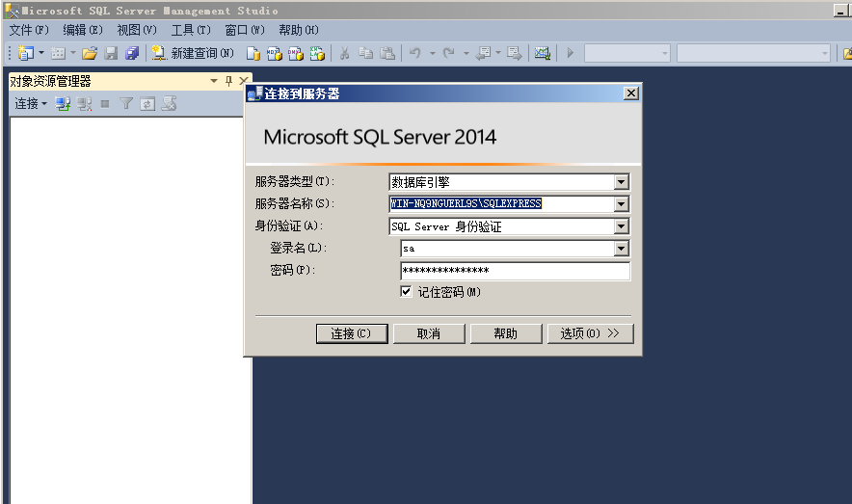
Task: Open the 视图(V) menu
Action: [x=137, y=30]
